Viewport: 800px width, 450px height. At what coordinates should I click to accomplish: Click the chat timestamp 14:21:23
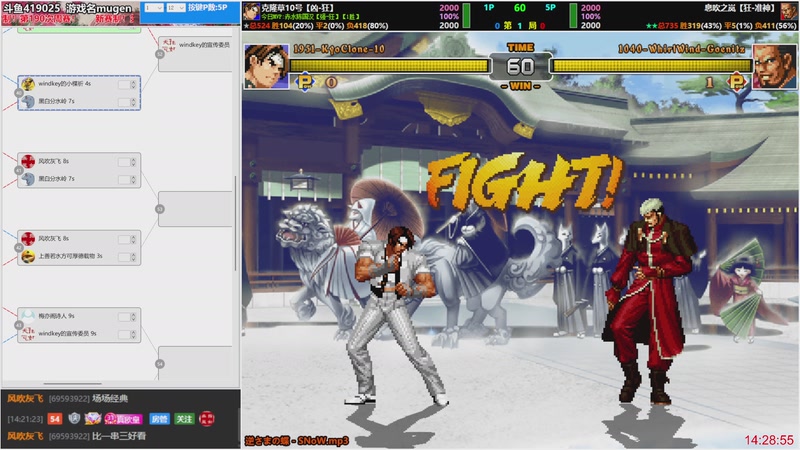pyautogui.click(x=25, y=419)
